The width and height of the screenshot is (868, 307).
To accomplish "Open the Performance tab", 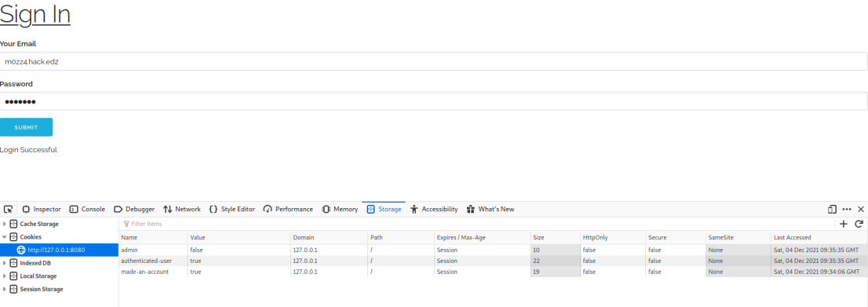I will [288, 210].
